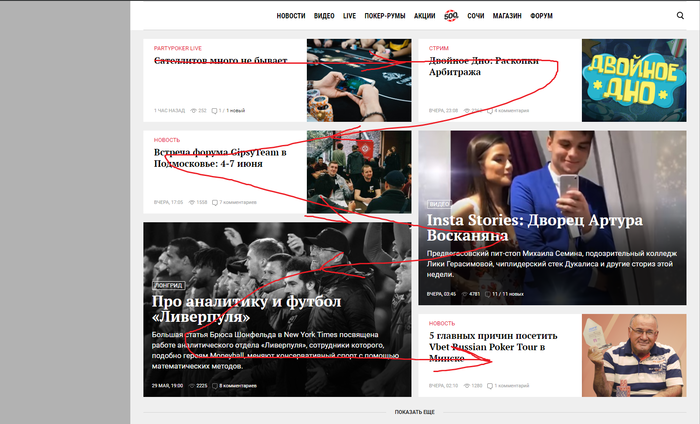Click comments icon on Двойное Дно article
Viewport: 700px width, 424px height.
(x=490, y=111)
